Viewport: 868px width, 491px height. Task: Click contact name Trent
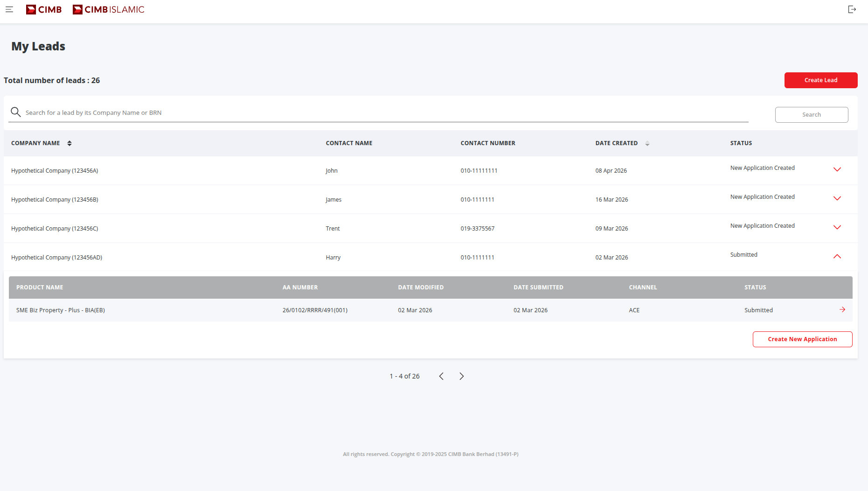pyautogui.click(x=333, y=229)
